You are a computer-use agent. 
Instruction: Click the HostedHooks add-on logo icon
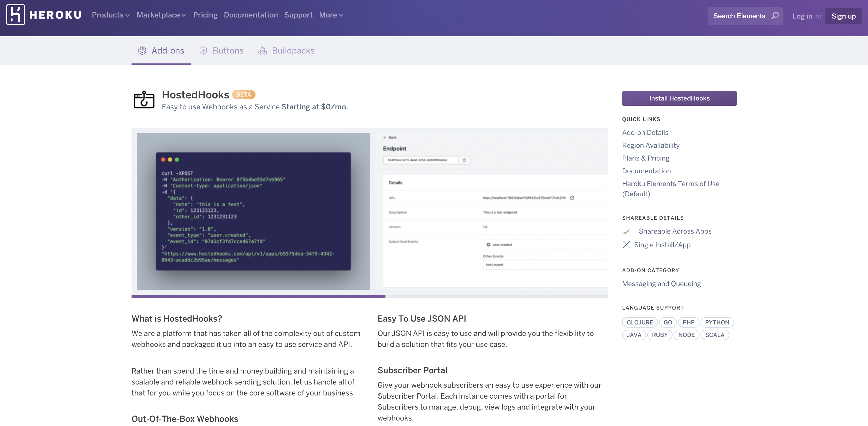tap(144, 99)
